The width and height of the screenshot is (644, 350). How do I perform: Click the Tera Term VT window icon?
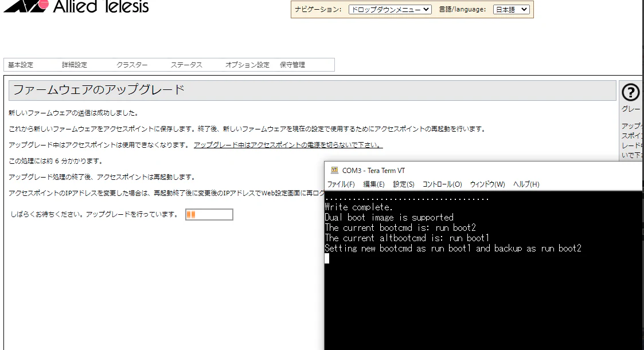tap(334, 170)
